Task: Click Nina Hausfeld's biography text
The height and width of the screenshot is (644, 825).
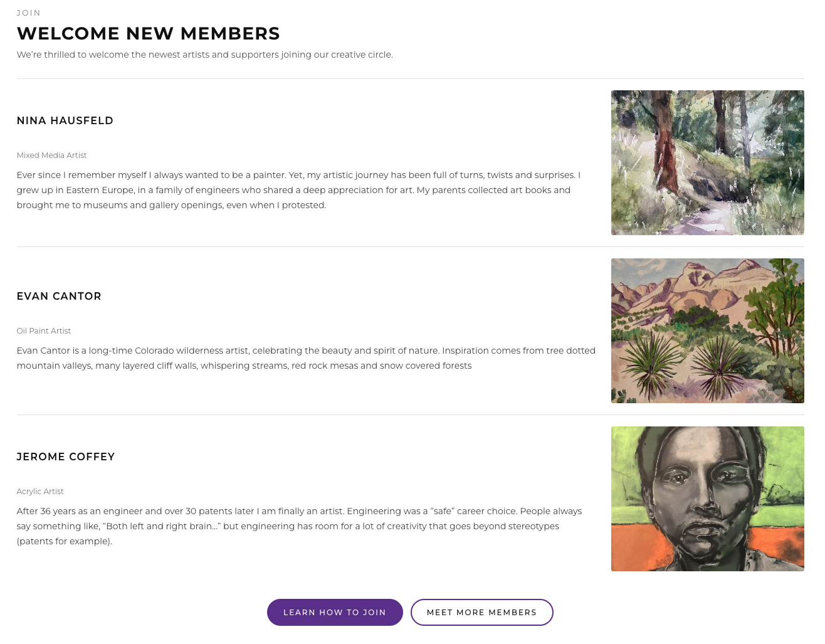Action: (x=298, y=189)
